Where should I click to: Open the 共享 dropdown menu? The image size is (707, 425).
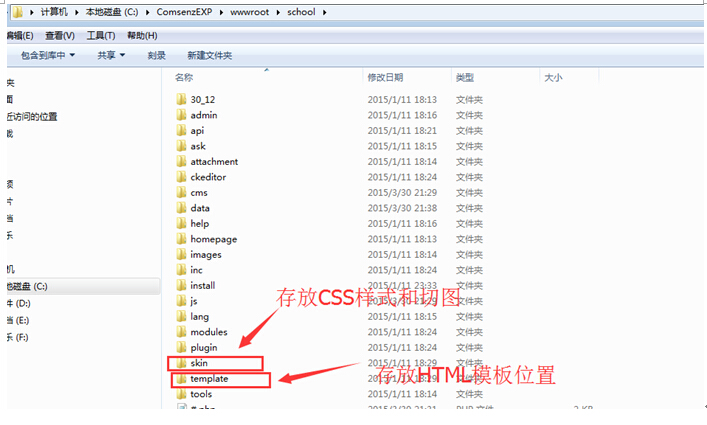point(111,55)
